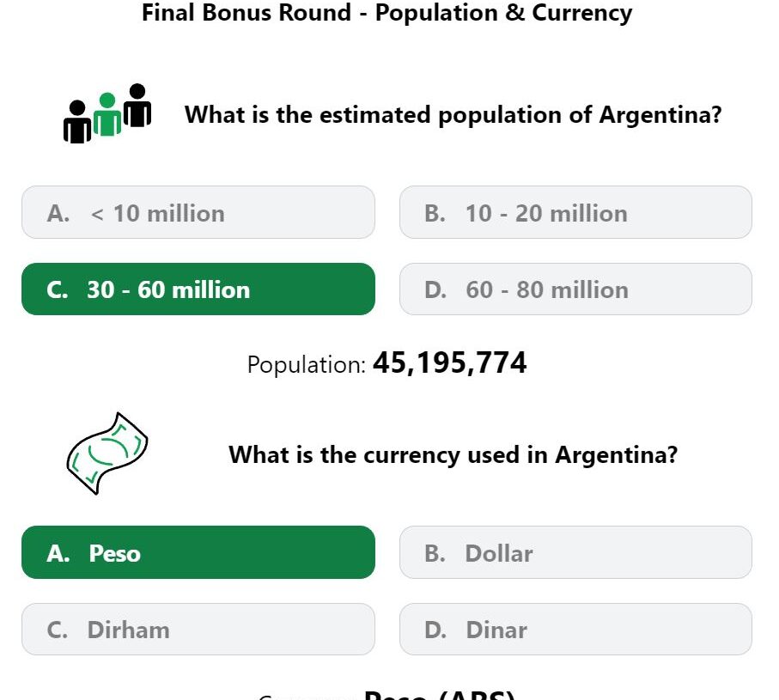Click the letter C. in the green population answer

click(x=58, y=289)
